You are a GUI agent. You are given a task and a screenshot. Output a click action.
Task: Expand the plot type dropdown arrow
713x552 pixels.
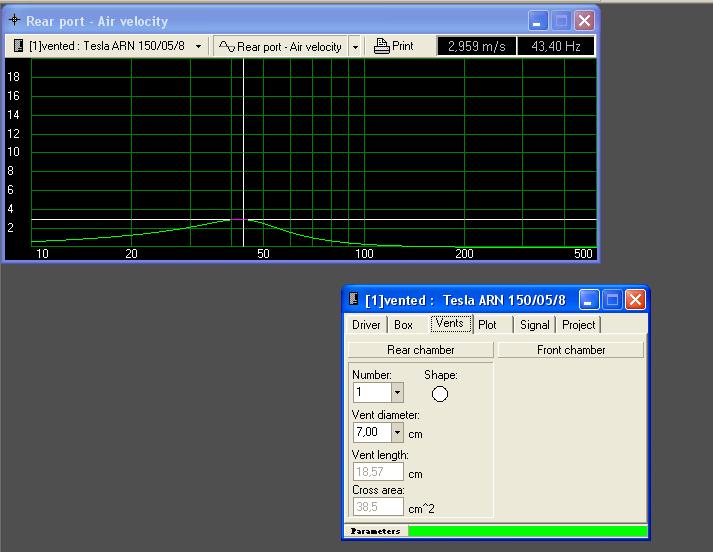pos(355,46)
